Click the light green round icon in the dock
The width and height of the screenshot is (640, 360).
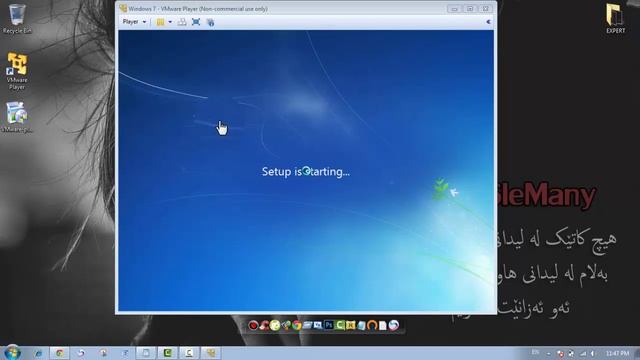coord(275,325)
